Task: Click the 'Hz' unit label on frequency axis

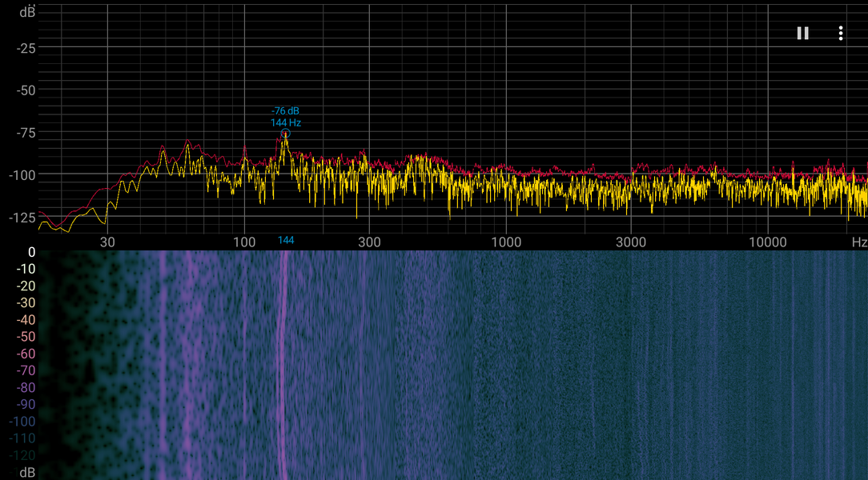Action: tap(859, 242)
